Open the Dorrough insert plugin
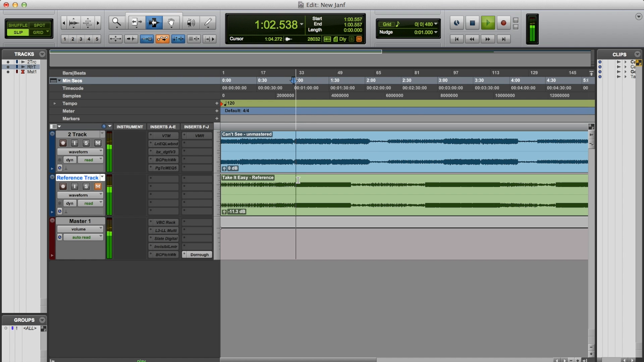 (199, 255)
